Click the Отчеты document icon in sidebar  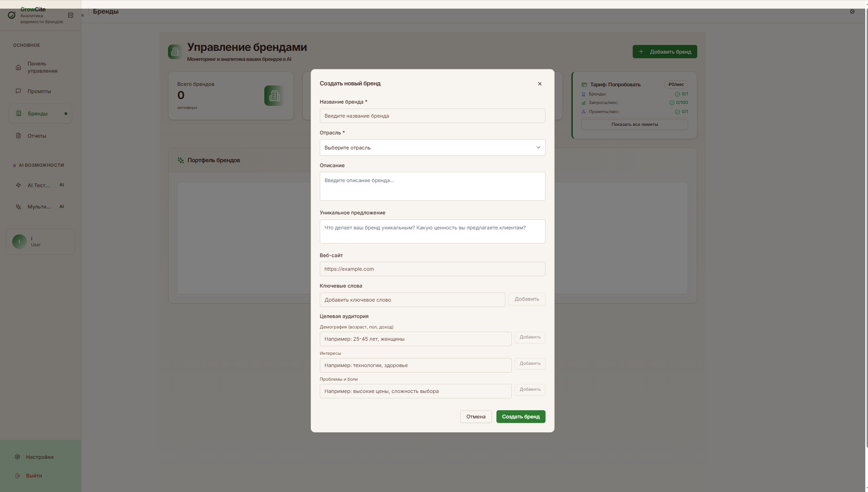pyautogui.click(x=19, y=136)
